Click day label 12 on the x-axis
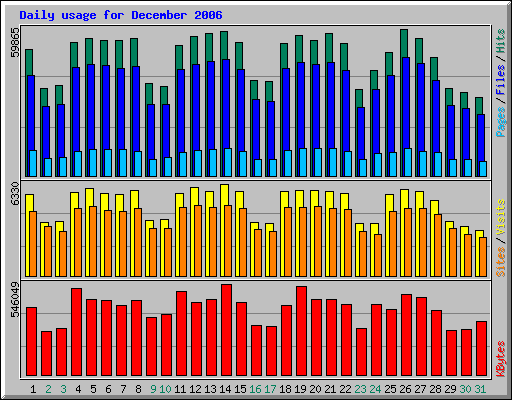Screen dimensions: 512x400 pyautogui.click(x=195, y=389)
